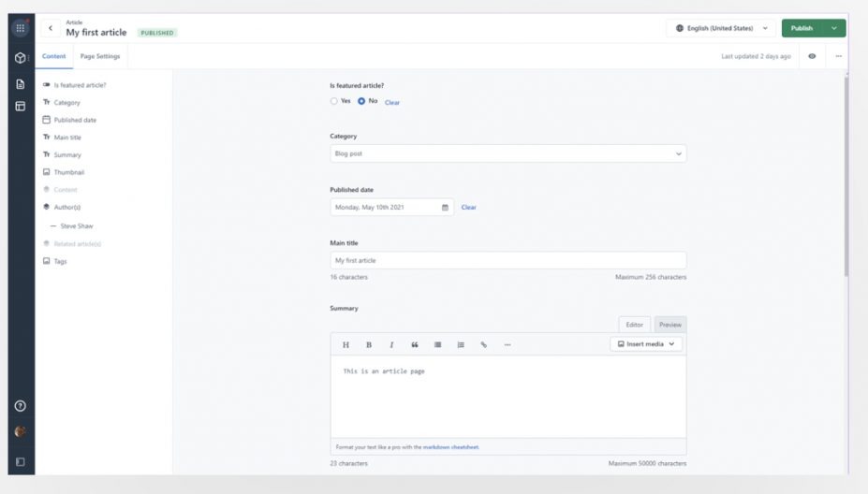Viewport: 868px width, 494px height.
Task: Insert a numbered list in Summary
Action: [461, 344]
